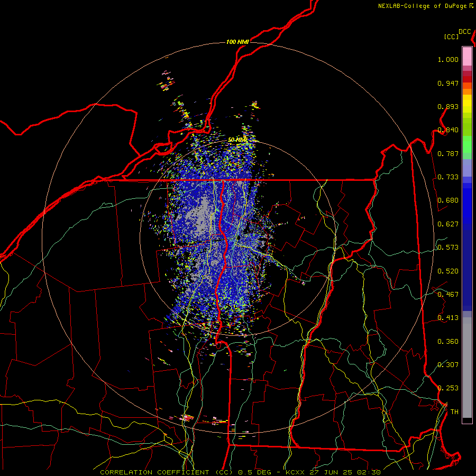Click the TH threshold label on legend

coord(454,412)
